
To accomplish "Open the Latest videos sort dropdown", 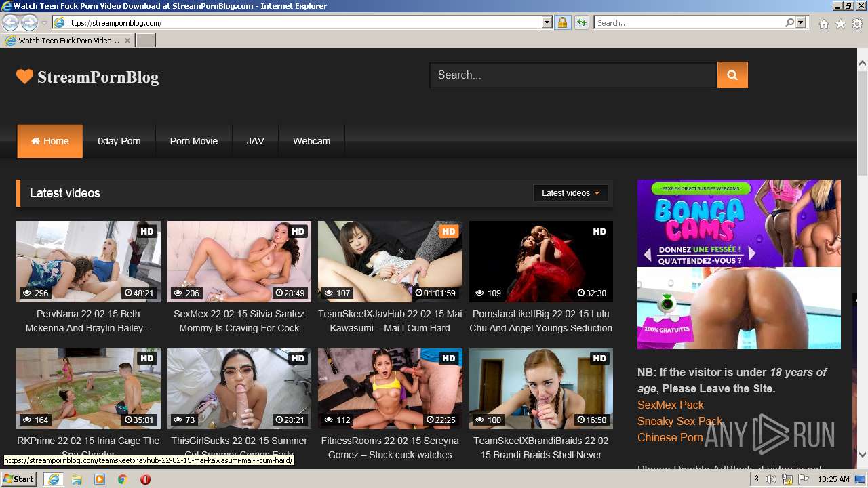I will coord(570,193).
